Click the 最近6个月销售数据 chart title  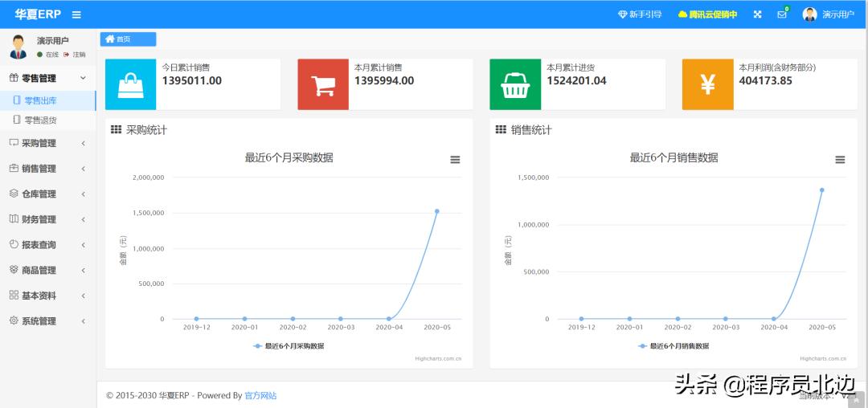click(x=674, y=158)
